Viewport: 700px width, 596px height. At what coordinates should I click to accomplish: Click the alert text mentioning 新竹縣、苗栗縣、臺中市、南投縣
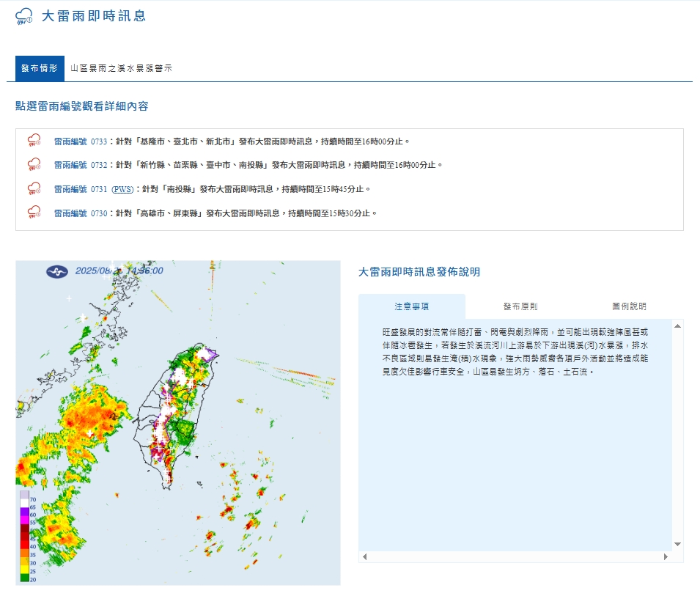[279, 165]
